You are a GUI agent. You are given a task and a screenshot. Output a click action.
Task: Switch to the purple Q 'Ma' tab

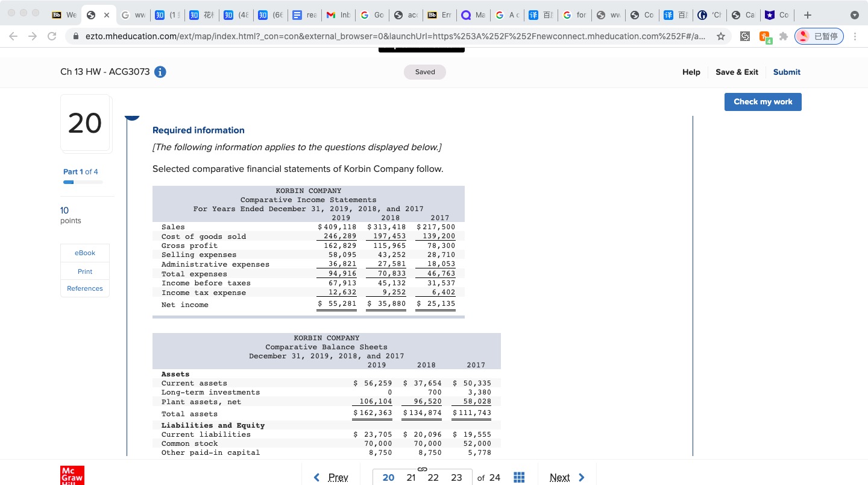tap(473, 14)
